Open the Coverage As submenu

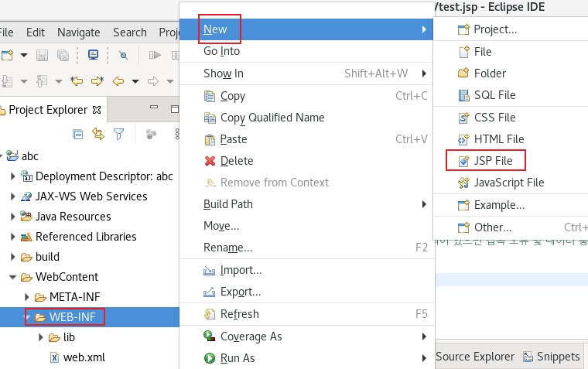pyautogui.click(x=306, y=337)
